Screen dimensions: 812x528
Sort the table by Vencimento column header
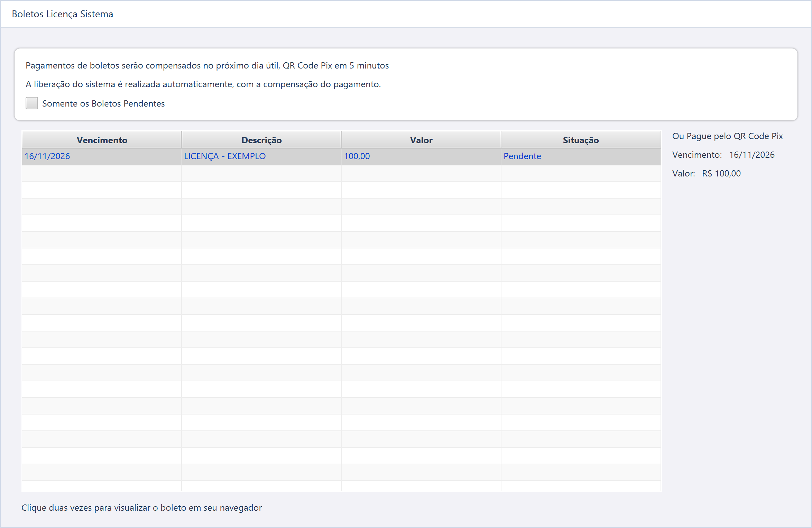[102, 140]
